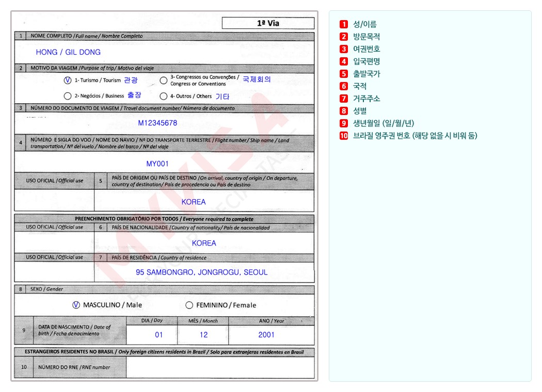
Task: Click the red number 8 legend badge
Action: (344, 111)
